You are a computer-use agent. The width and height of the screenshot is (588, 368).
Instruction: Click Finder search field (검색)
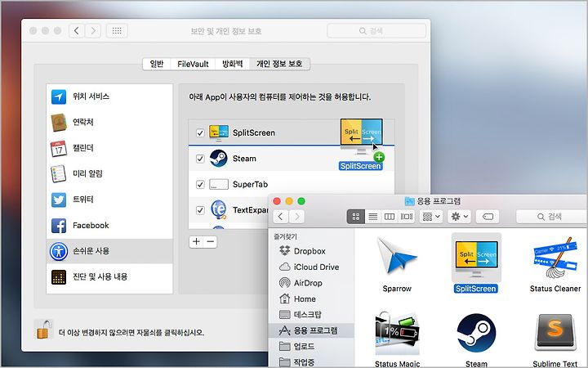pyautogui.click(x=552, y=217)
